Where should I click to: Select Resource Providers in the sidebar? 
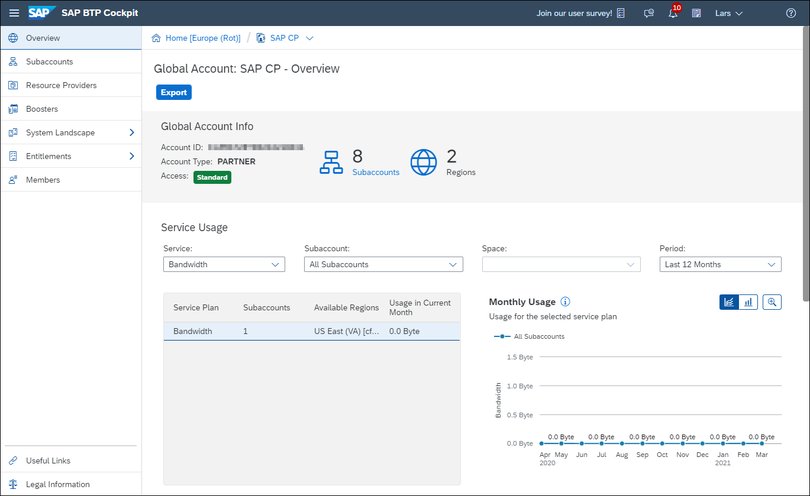pos(71,85)
